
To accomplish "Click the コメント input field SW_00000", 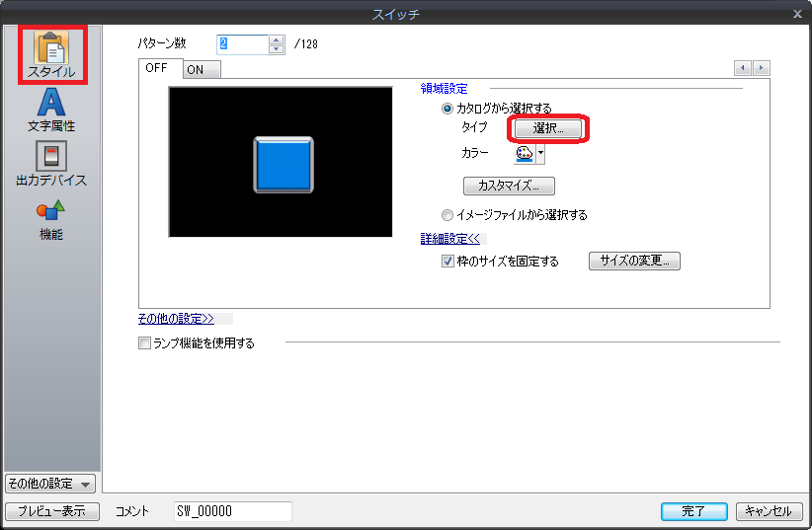I will tap(232, 511).
